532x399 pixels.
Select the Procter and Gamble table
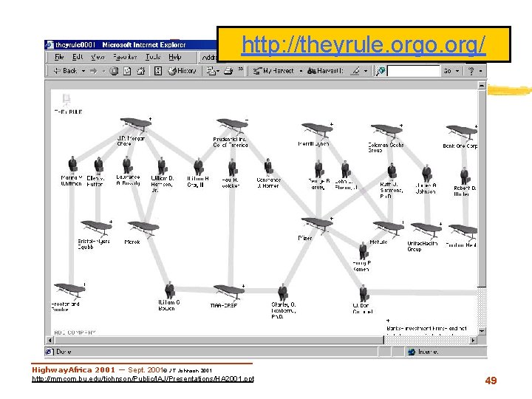(x=69, y=290)
